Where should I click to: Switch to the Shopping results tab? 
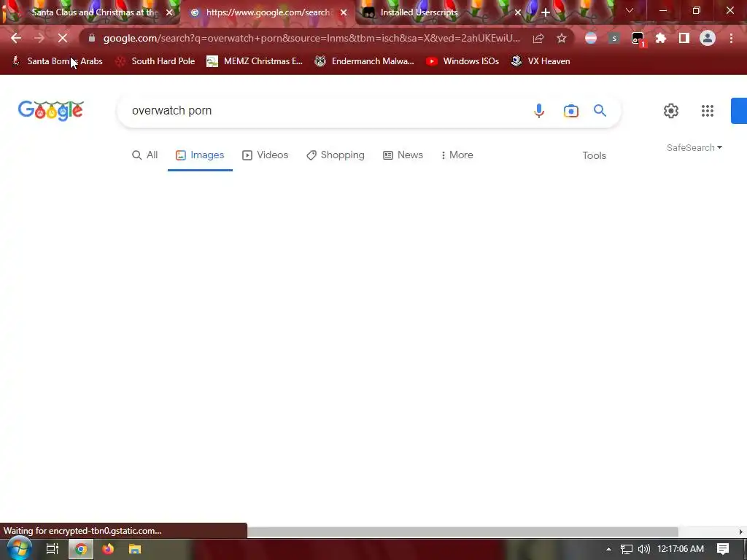click(x=336, y=155)
